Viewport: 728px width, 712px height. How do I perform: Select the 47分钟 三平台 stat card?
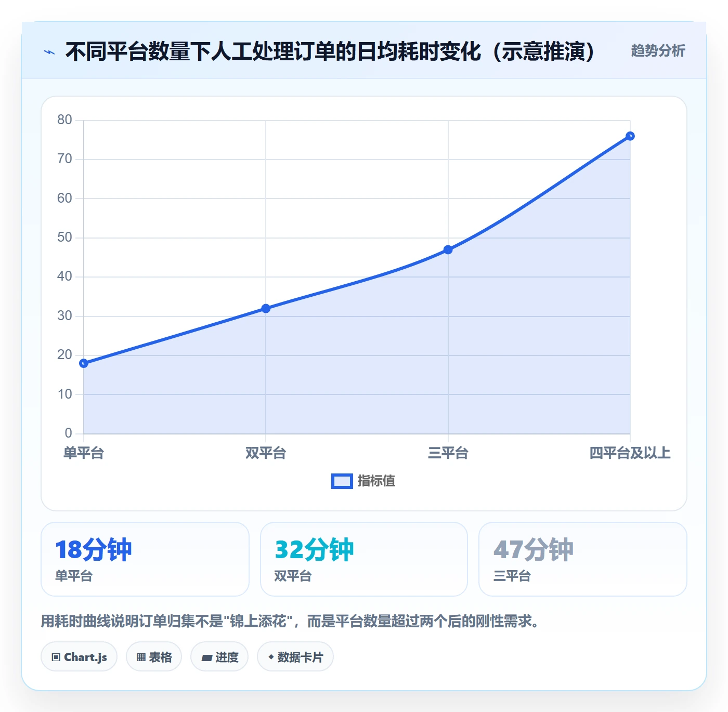click(583, 559)
